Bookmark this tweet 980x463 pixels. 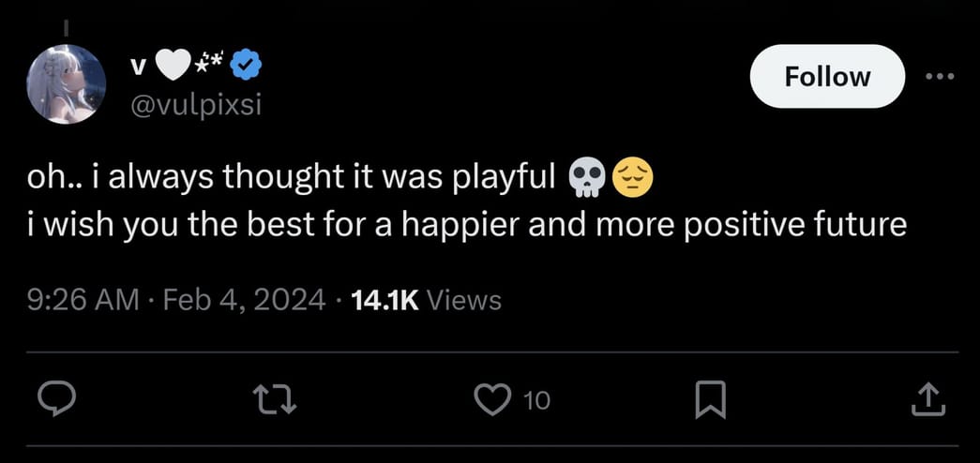coord(710,400)
